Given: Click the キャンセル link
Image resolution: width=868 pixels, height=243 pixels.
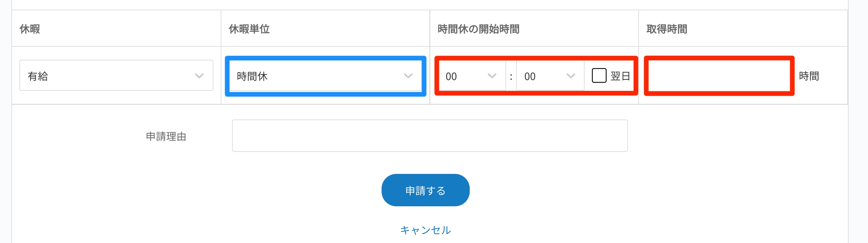Looking at the screenshot, I should tap(425, 230).
